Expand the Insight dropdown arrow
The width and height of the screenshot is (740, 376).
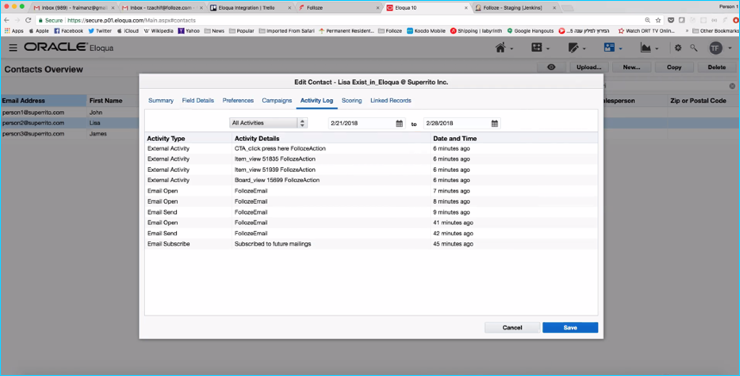tap(657, 49)
